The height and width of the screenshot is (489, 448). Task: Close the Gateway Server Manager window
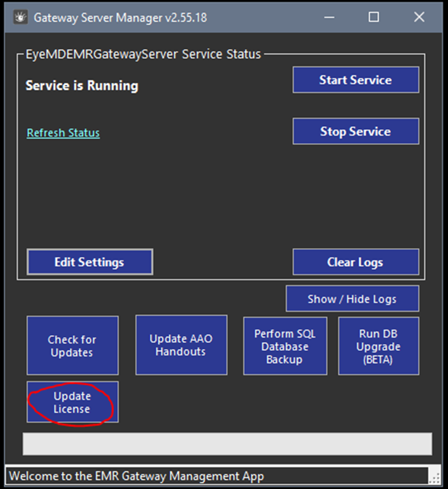419,18
